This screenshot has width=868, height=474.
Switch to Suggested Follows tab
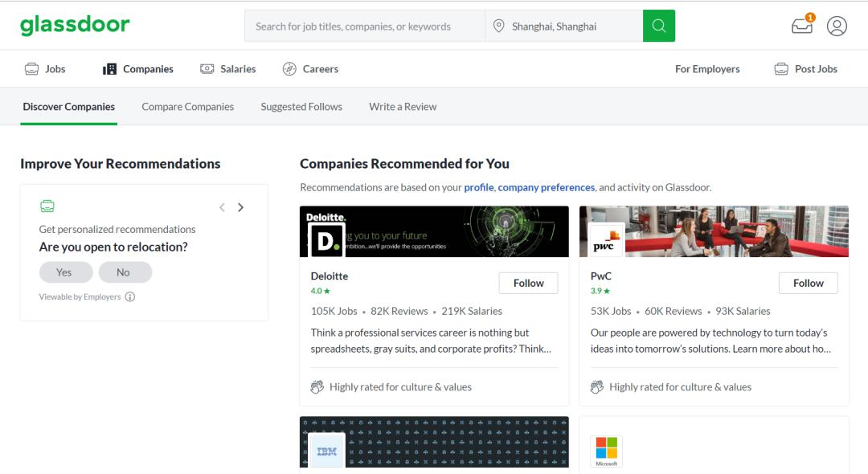pos(301,106)
